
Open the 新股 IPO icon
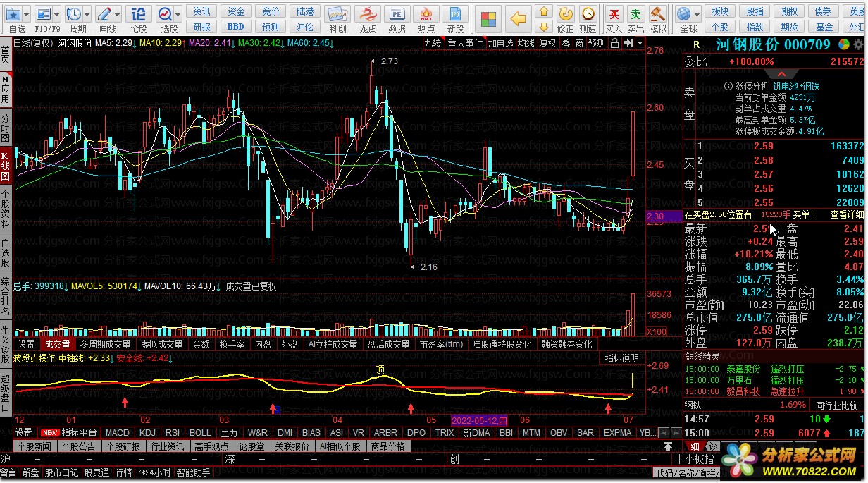coord(456,14)
